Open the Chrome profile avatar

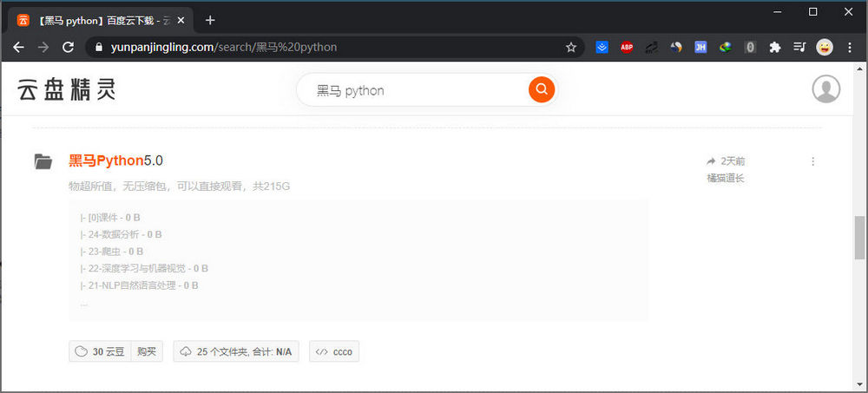(825, 48)
